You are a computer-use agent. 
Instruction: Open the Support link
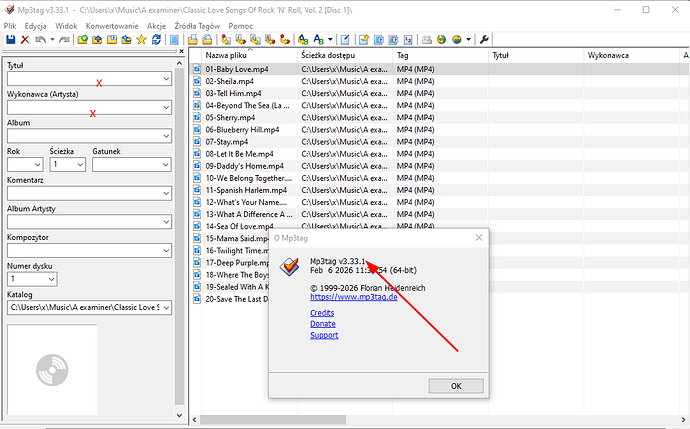pyautogui.click(x=324, y=335)
